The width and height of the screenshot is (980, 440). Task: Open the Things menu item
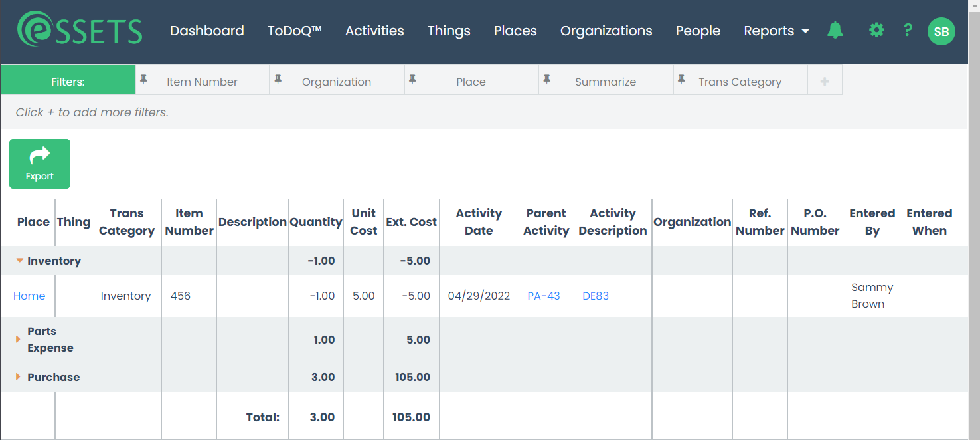(449, 31)
